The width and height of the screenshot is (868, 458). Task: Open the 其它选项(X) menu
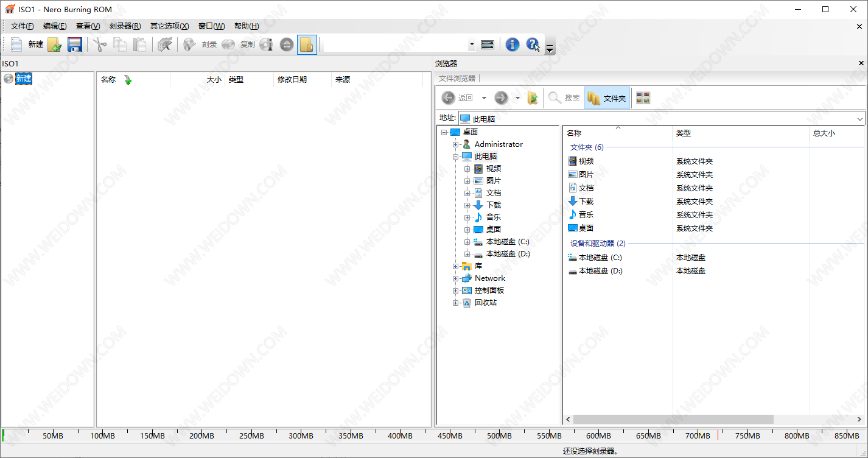(170, 26)
